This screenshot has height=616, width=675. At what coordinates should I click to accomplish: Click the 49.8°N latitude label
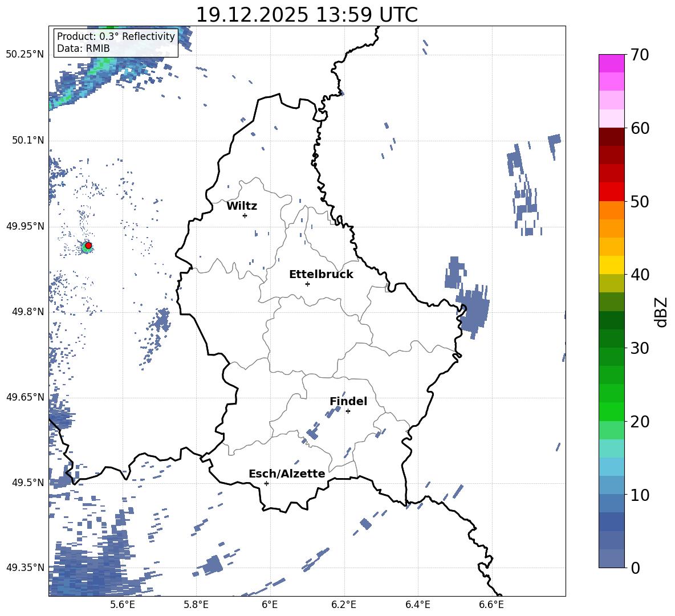coord(29,312)
